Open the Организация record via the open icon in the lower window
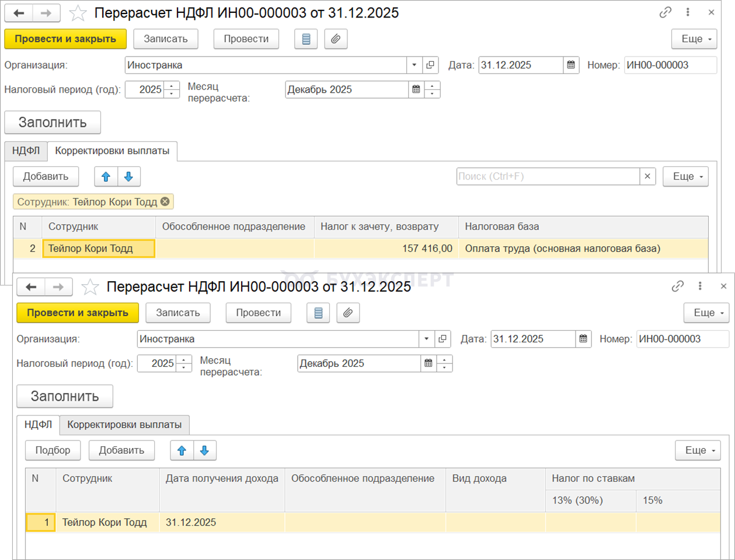The height and width of the screenshot is (560, 735). coord(443,339)
